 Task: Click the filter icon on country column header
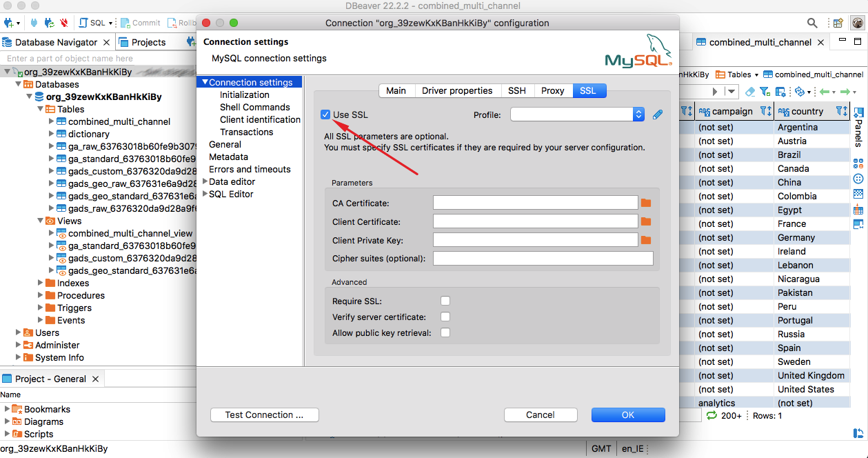(x=841, y=111)
